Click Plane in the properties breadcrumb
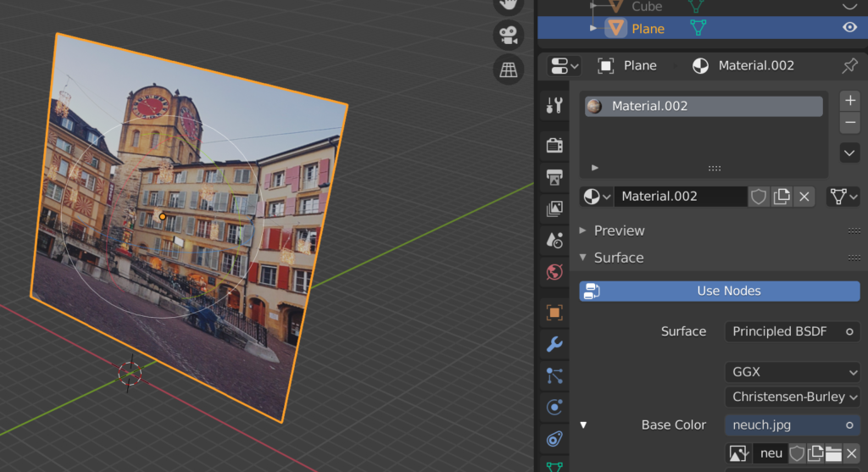The height and width of the screenshot is (472, 868). [640, 66]
